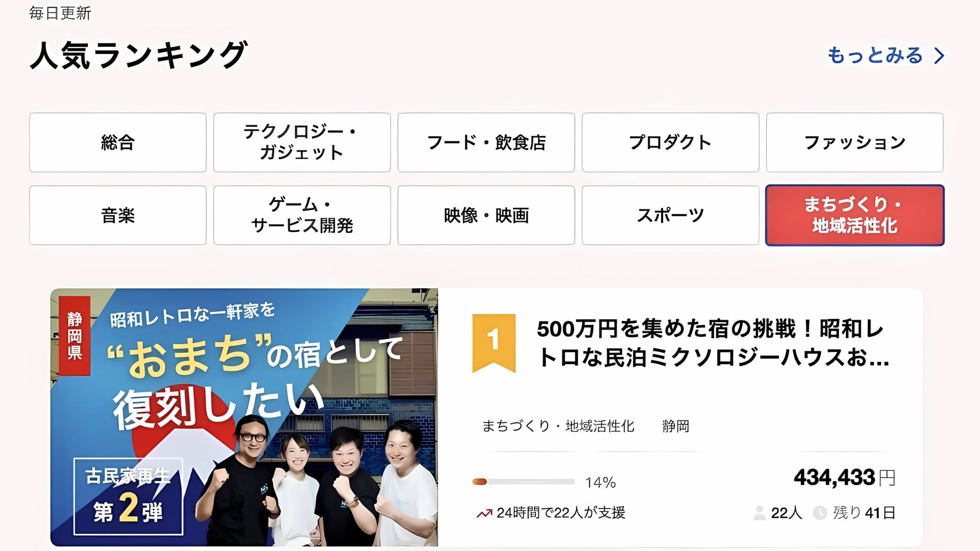Viewport: 980px width, 551px height.
Task: Select the 音楽 category
Action: [x=118, y=215]
